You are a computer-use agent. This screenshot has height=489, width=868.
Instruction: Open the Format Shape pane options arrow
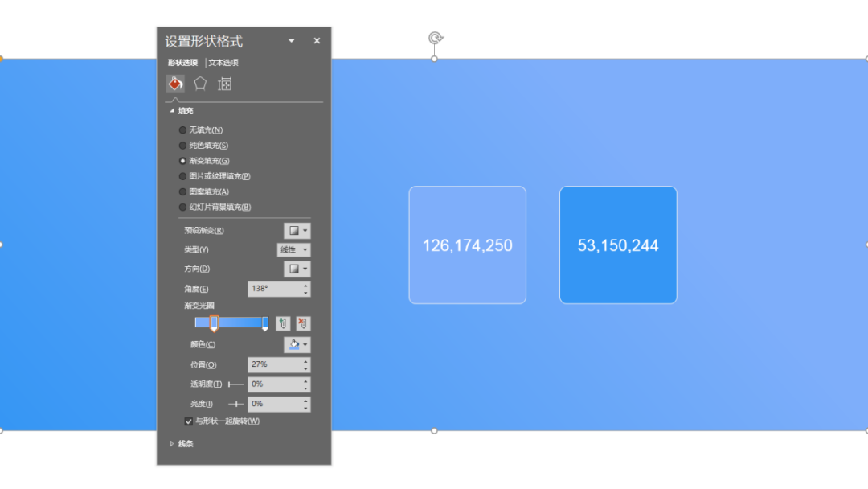point(291,41)
